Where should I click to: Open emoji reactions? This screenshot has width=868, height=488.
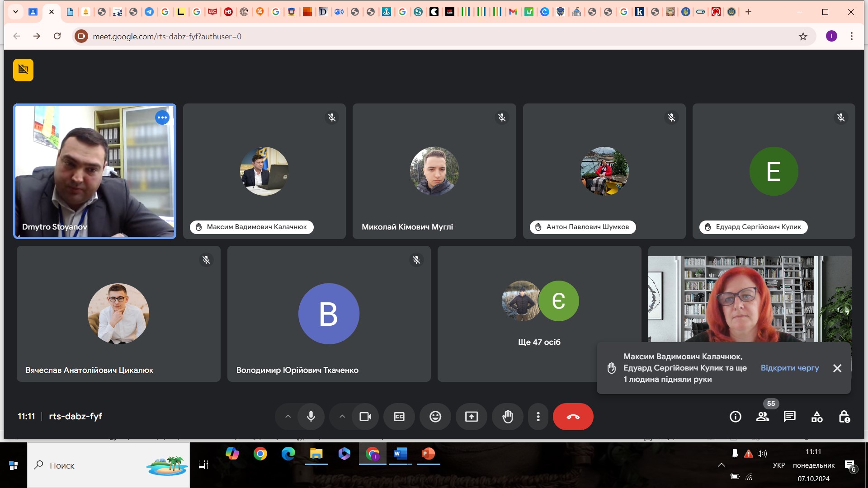[435, 417]
